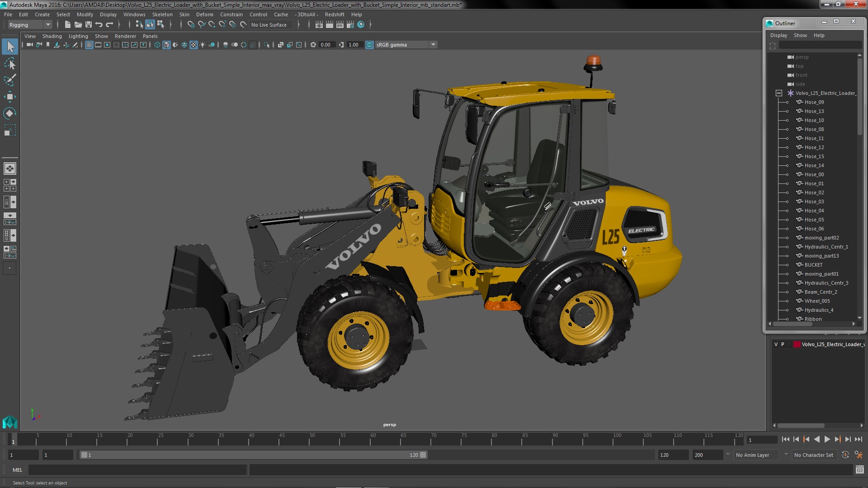Viewport: 868px width, 488px height.
Task: Click No Live Surface field
Action: point(271,25)
